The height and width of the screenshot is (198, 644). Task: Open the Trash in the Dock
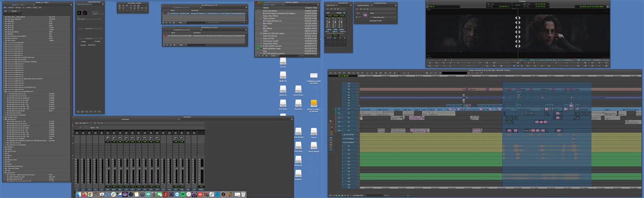[244, 194]
